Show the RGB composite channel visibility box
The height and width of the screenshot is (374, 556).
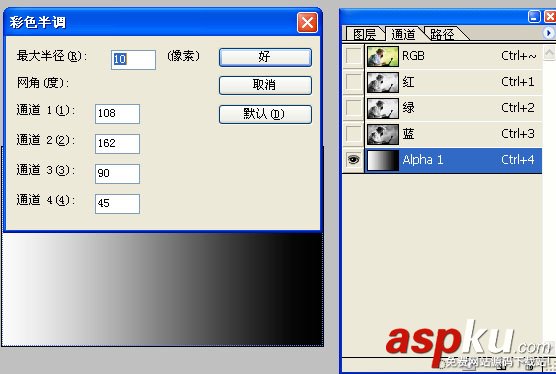354,56
